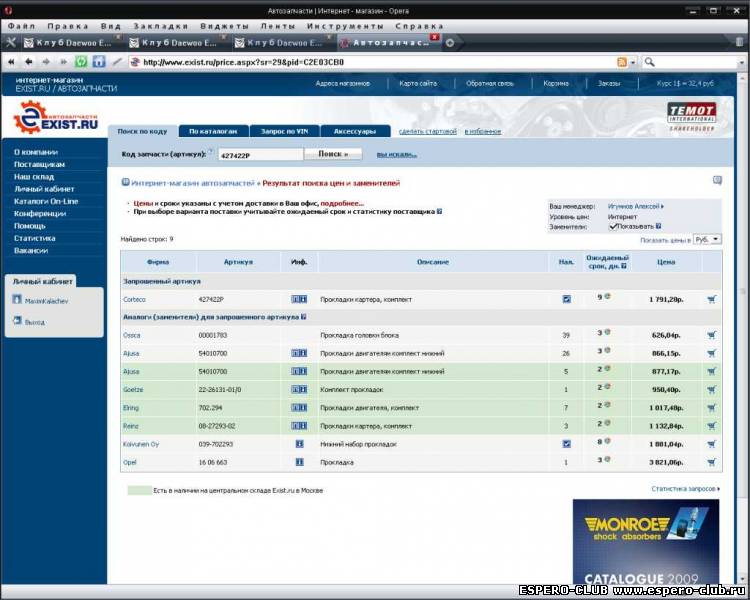Add Opel 16 06 663 to cart
Viewport: 750px width, 600px height.
click(711, 462)
